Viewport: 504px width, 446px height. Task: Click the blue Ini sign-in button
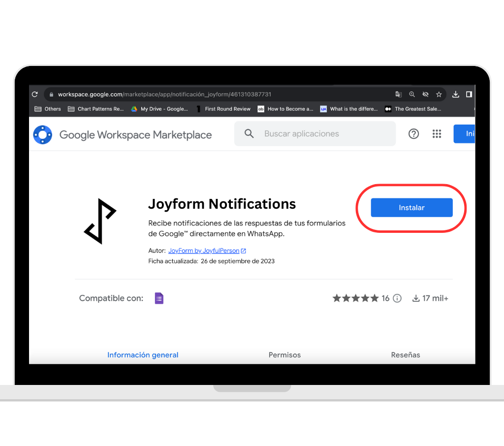click(x=465, y=133)
